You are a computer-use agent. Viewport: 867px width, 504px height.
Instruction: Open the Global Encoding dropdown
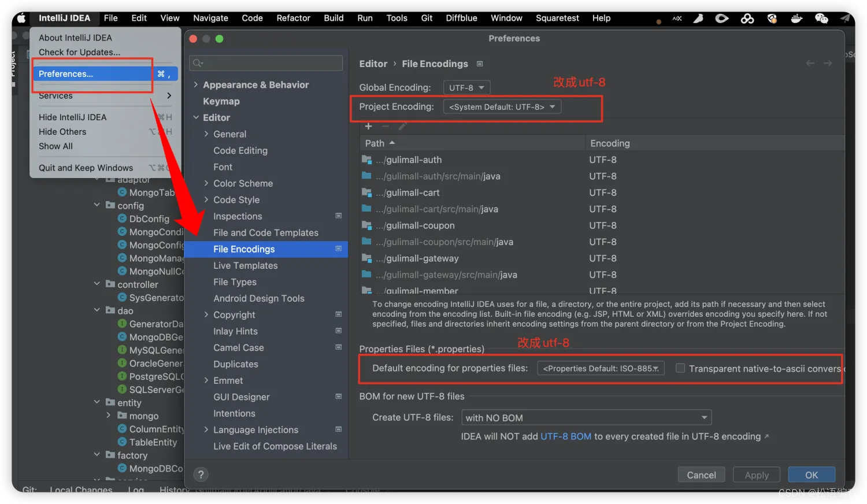(467, 87)
